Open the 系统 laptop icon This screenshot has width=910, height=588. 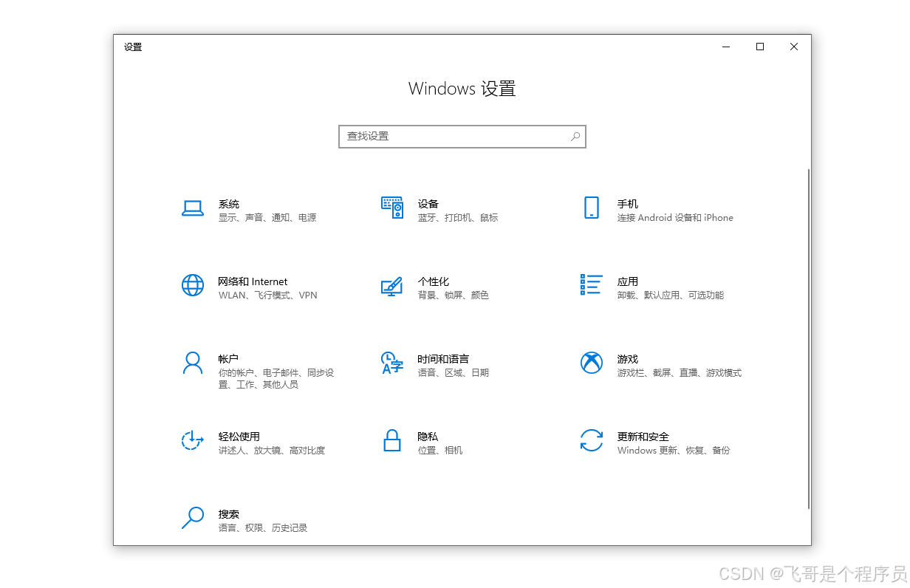click(193, 209)
